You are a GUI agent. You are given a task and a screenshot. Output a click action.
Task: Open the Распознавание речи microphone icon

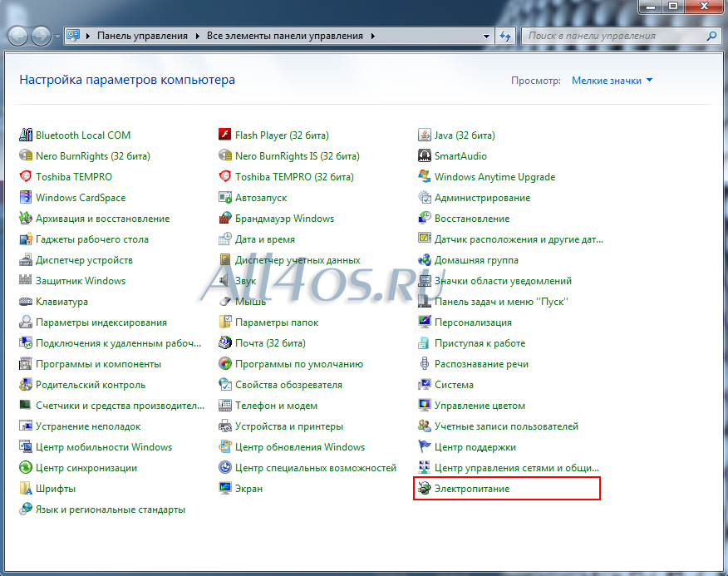425,364
